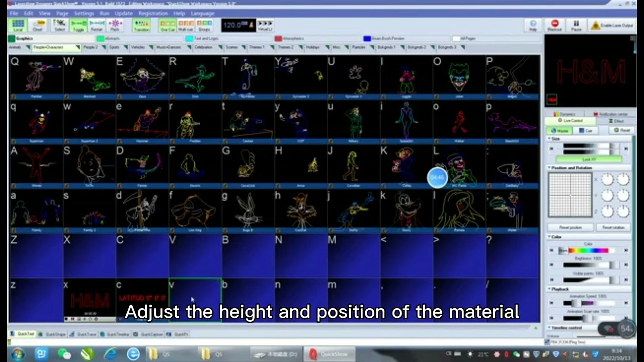Open the Cloud workspace

(x=38, y=26)
